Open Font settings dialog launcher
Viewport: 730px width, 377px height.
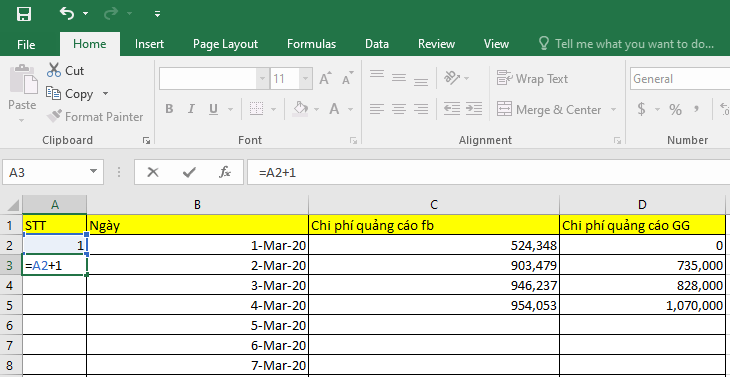tap(353, 140)
